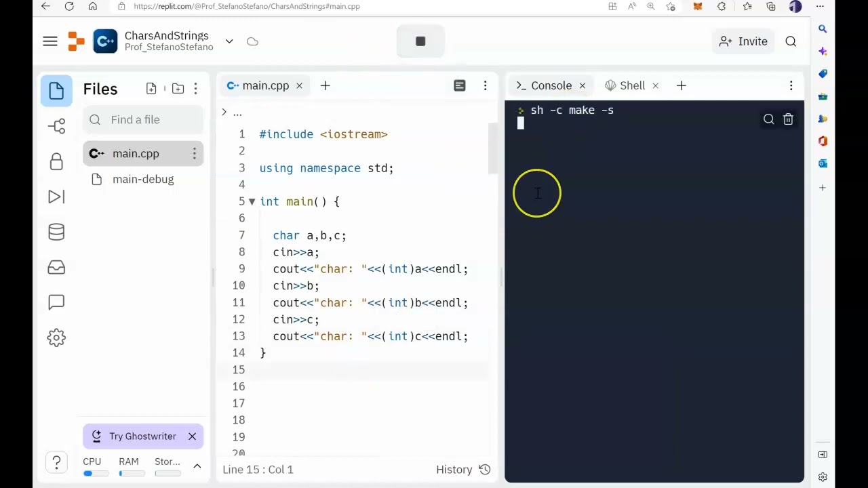868x488 pixels.
Task: Click the C++ project icon for CharsAndStrings
Action: tap(105, 41)
